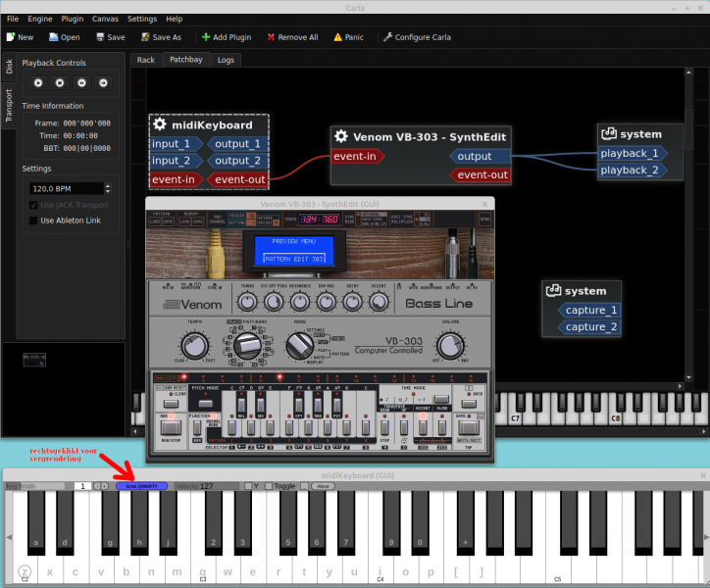This screenshot has height=588, width=710.
Task: Click the transport Backwards button
Action: click(81, 83)
